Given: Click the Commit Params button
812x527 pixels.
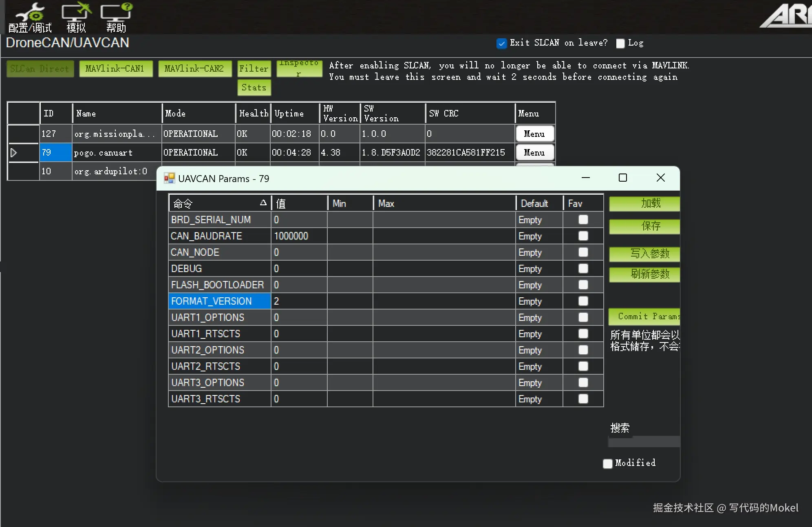Looking at the screenshot, I should [645, 316].
